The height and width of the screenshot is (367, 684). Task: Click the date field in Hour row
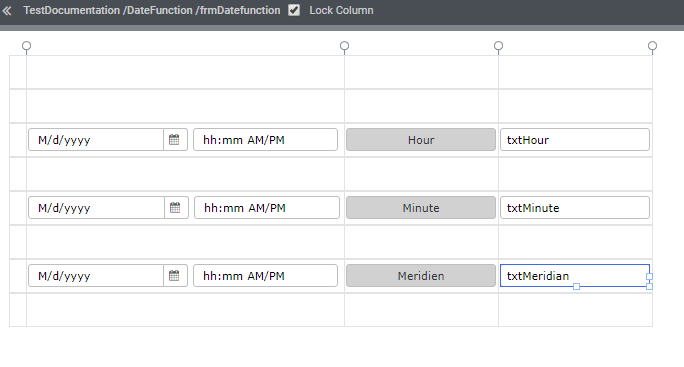pyautogui.click(x=96, y=140)
